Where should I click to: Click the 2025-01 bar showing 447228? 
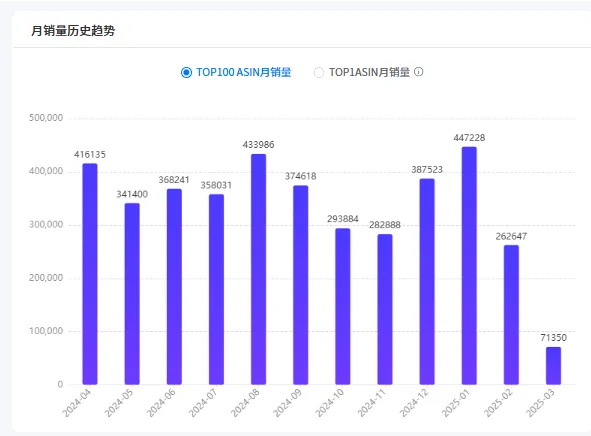(469, 266)
